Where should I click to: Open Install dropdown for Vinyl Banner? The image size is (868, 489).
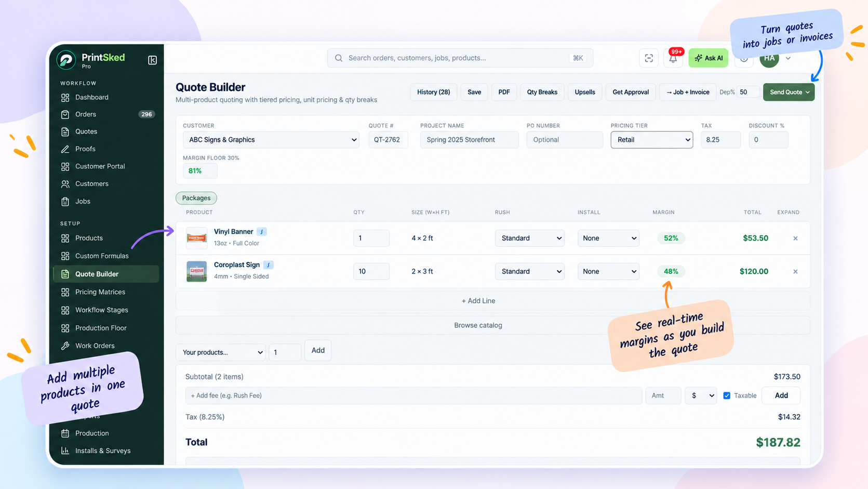(608, 239)
